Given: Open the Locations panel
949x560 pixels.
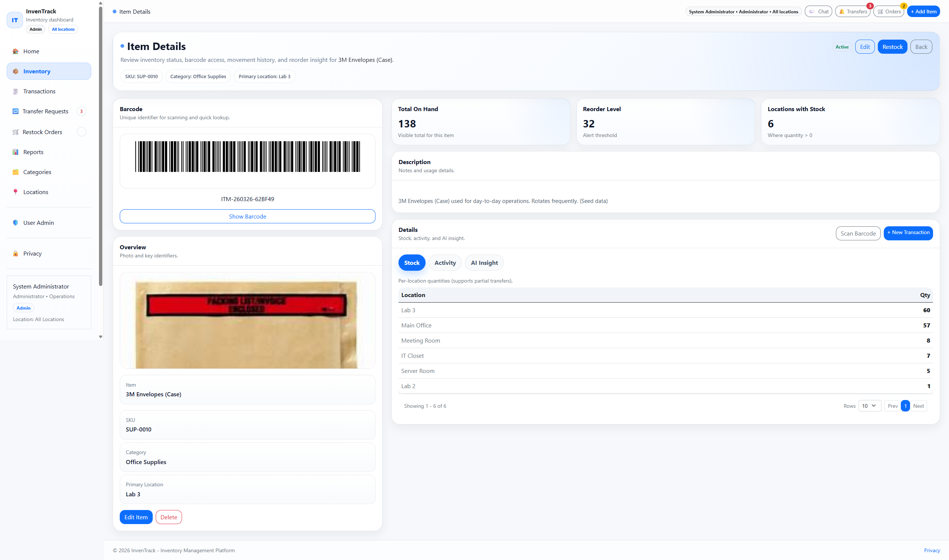Looking at the screenshot, I should click(35, 192).
